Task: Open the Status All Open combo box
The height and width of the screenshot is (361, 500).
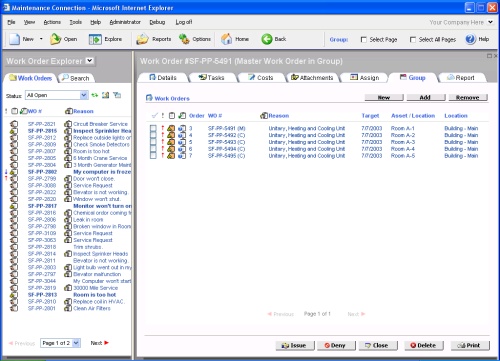Action: pyautogui.click(x=56, y=95)
